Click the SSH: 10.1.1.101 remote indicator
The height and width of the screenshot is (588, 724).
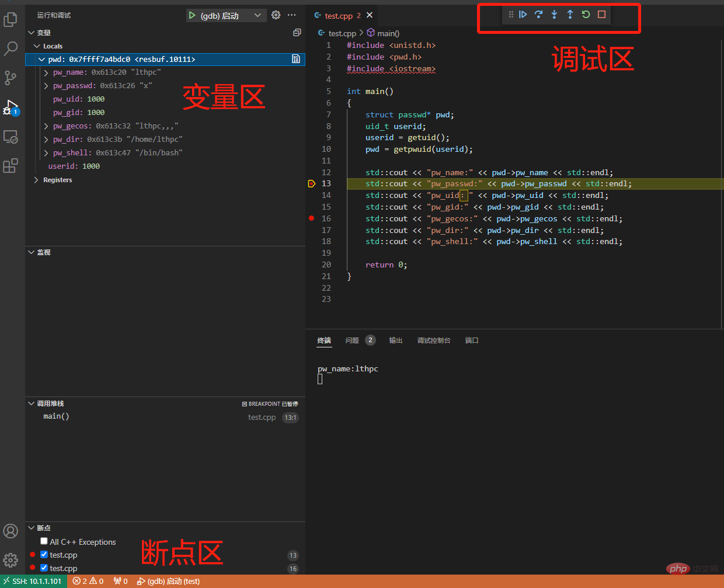32,581
